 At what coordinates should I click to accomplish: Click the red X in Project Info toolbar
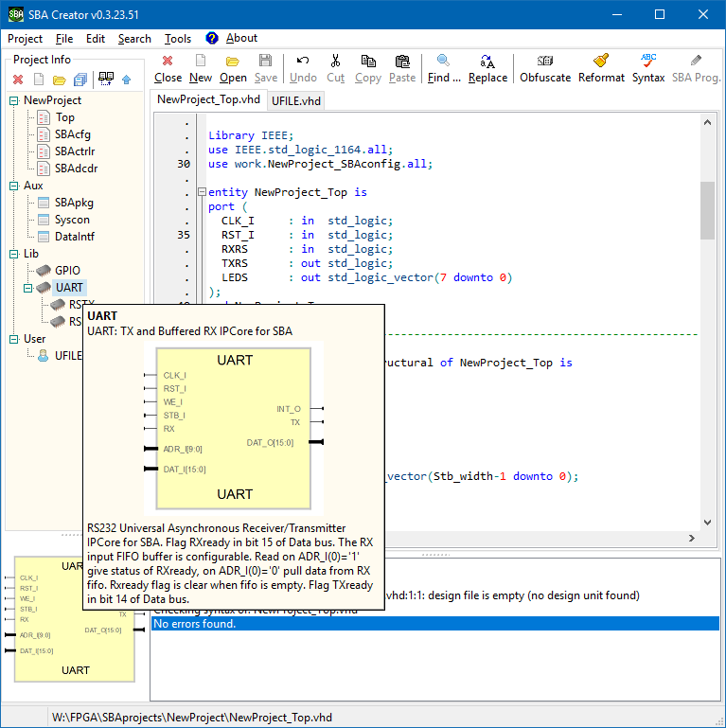18,80
